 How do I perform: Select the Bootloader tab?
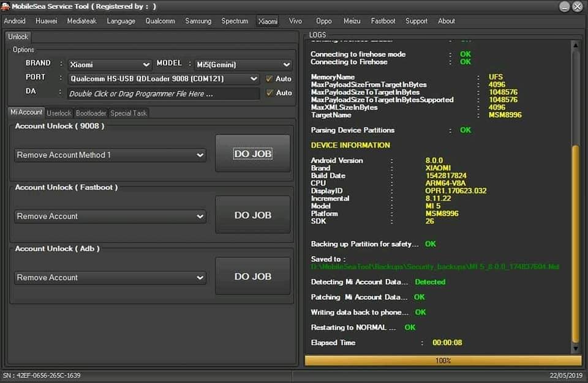pyautogui.click(x=91, y=113)
